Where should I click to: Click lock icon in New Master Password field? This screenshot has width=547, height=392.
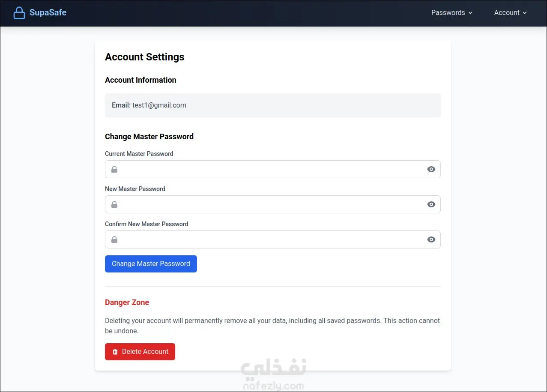click(x=114, y=204)
